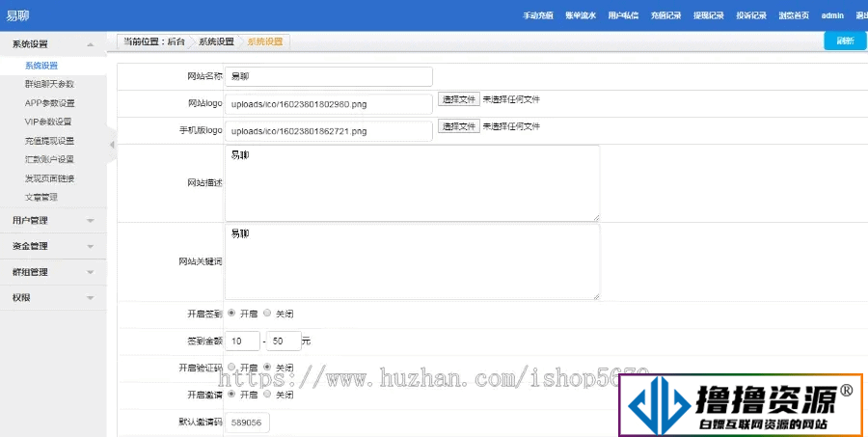Click the 手机版logo path field
Viewport: 868px width, 437px height.
tap(328, 131)
